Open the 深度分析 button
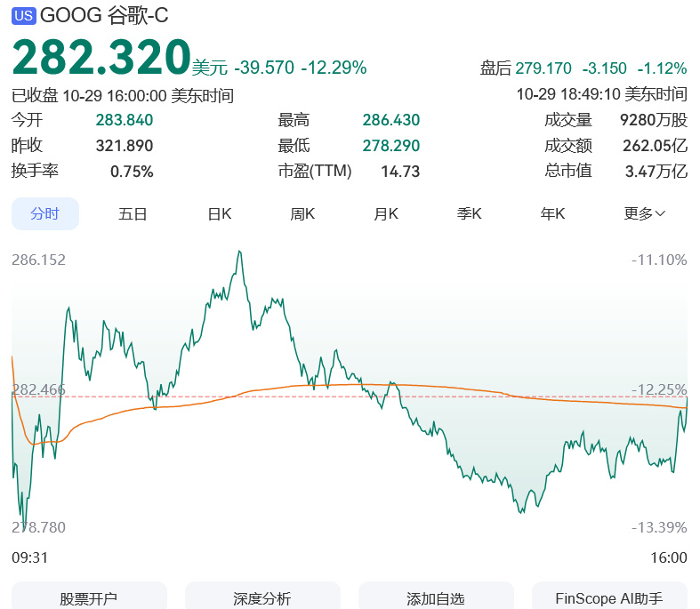This screenshot has height=609, width=700. click(262, 597)
